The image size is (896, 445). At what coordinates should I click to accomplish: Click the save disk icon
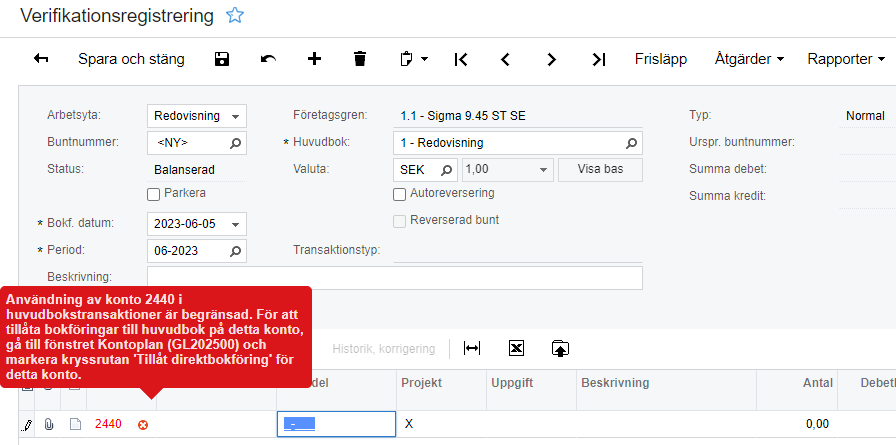tap(222, 59)
